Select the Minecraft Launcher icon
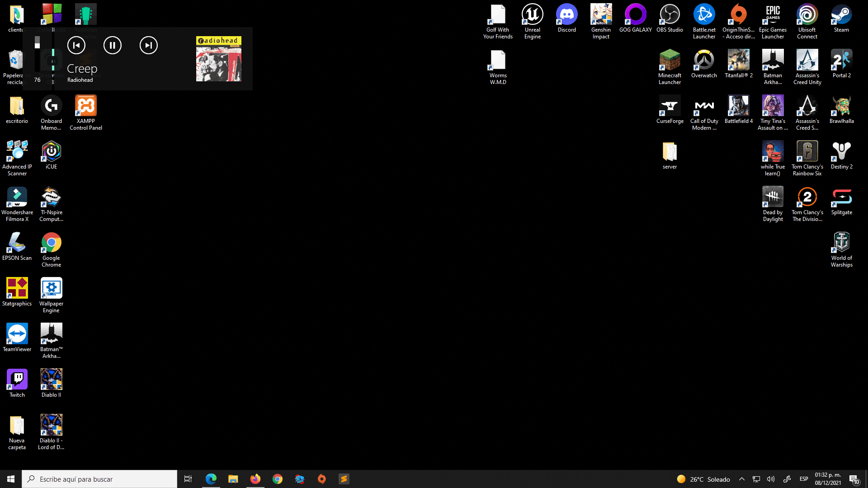Image resolution: width=868 pixels, height=488 pixels. click(670, 67)
